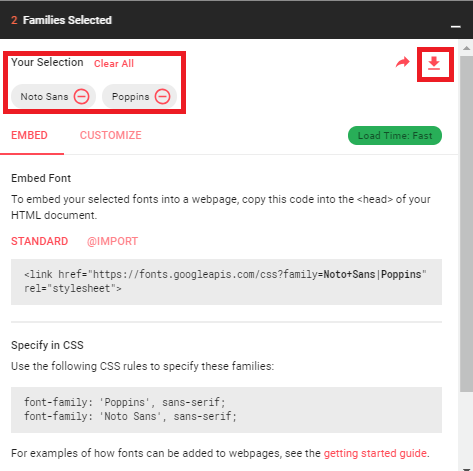
Task: Click the Noto Sans chip label
Action: pos(44,97)
